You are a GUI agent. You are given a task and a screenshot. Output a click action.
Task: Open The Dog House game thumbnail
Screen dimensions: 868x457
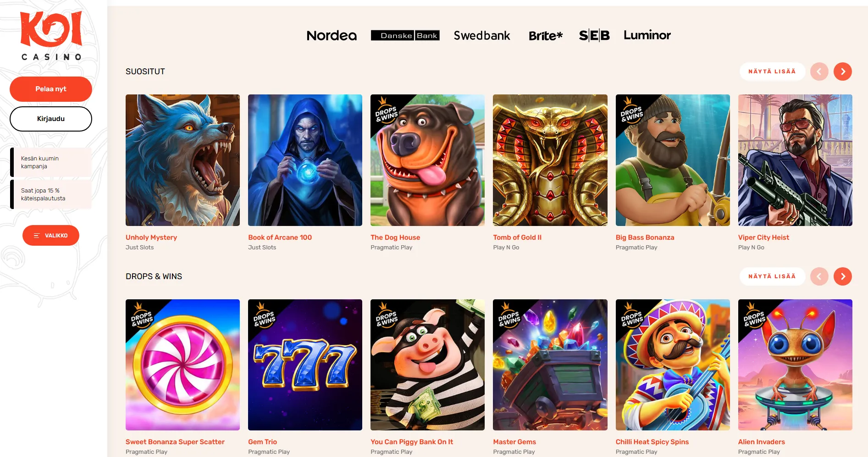coord(427,160)
